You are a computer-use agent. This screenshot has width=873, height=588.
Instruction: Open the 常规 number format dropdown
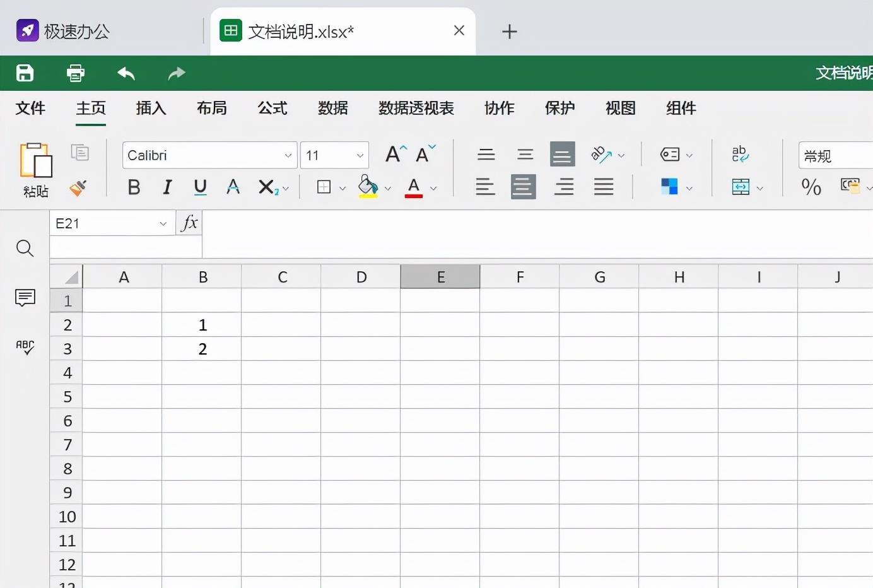836,155
